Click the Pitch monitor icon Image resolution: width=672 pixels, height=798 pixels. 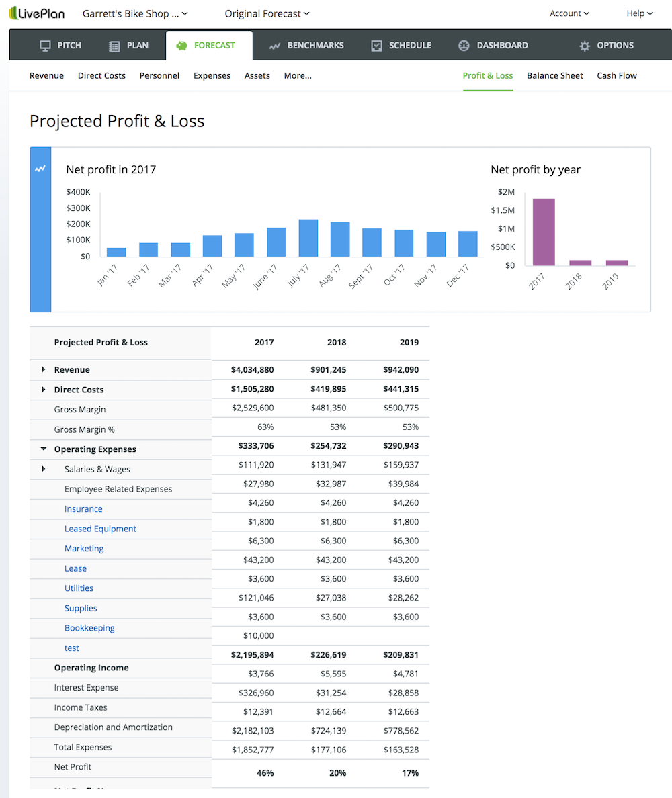tap(46, 46)
